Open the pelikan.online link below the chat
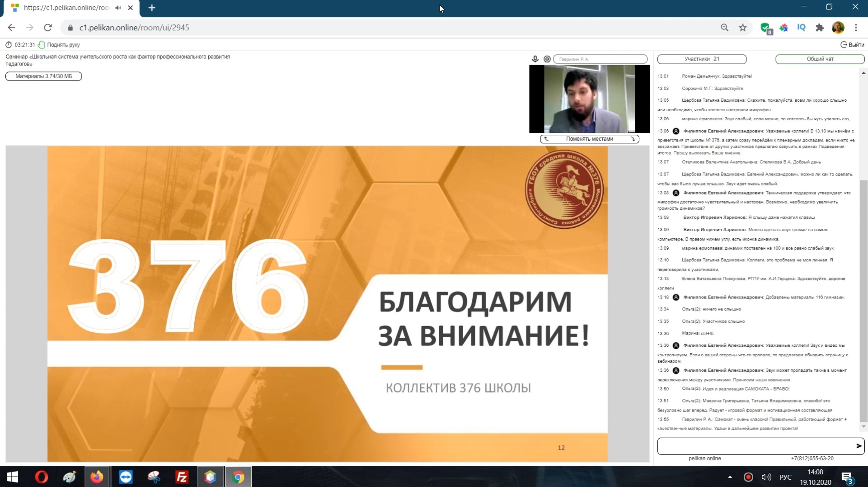This screenshot has width=868, height=487. coord(704,459)
